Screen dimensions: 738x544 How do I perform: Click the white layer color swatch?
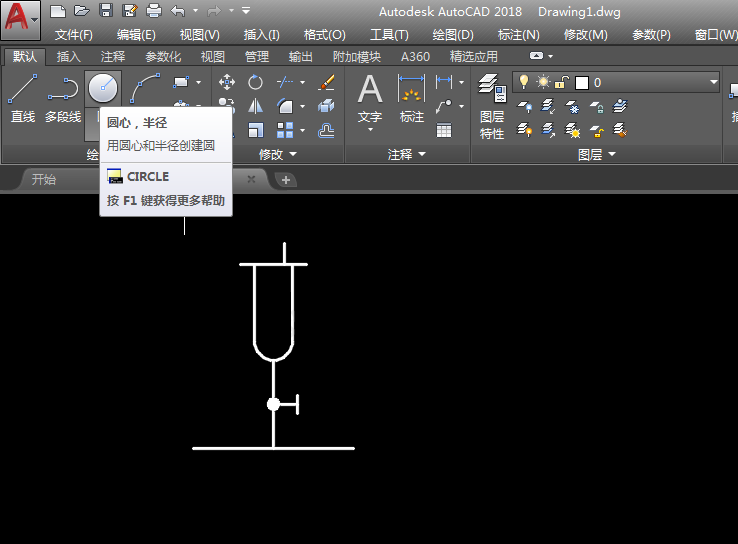[x=582, y=82]
